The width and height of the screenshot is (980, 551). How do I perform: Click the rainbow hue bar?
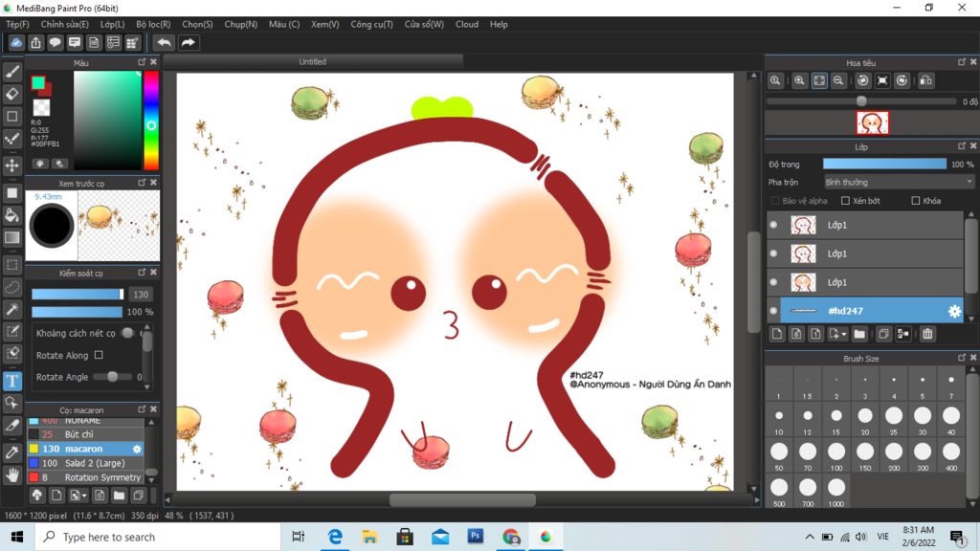pos(151,120)
